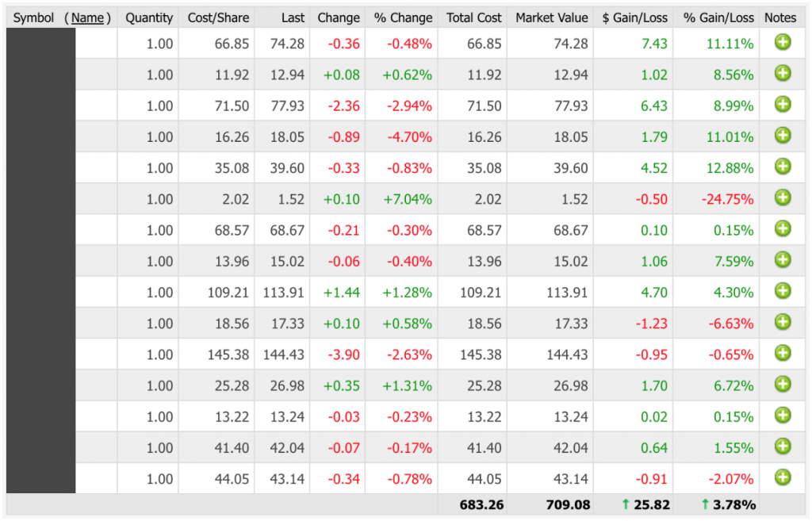Sort by Market Value column header
This screenshot has width=812, height=521.
tap(551, 17)
